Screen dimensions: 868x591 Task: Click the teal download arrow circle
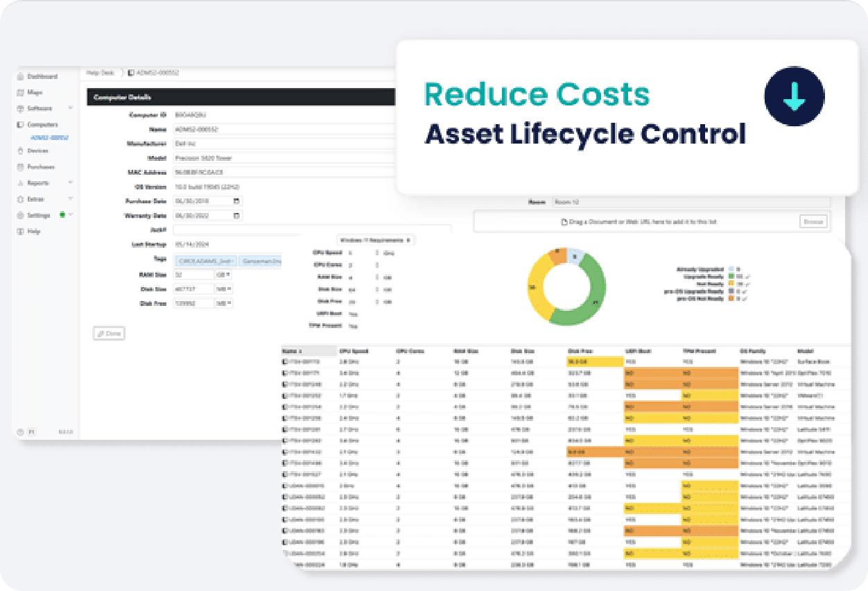tap(794, 96)
